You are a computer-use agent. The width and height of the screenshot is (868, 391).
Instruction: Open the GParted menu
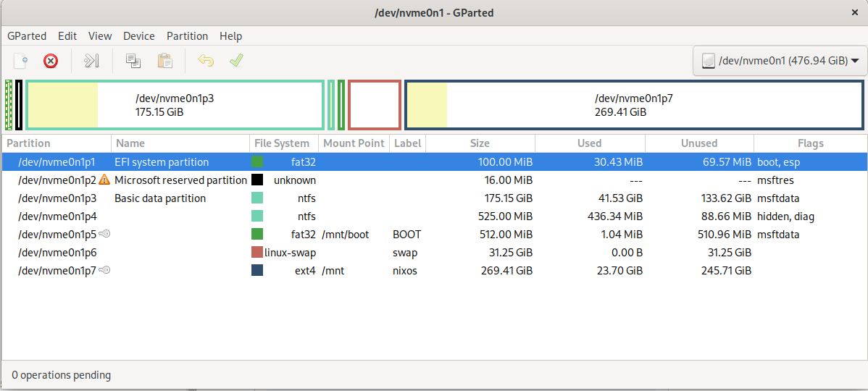[x=27, y=36]
